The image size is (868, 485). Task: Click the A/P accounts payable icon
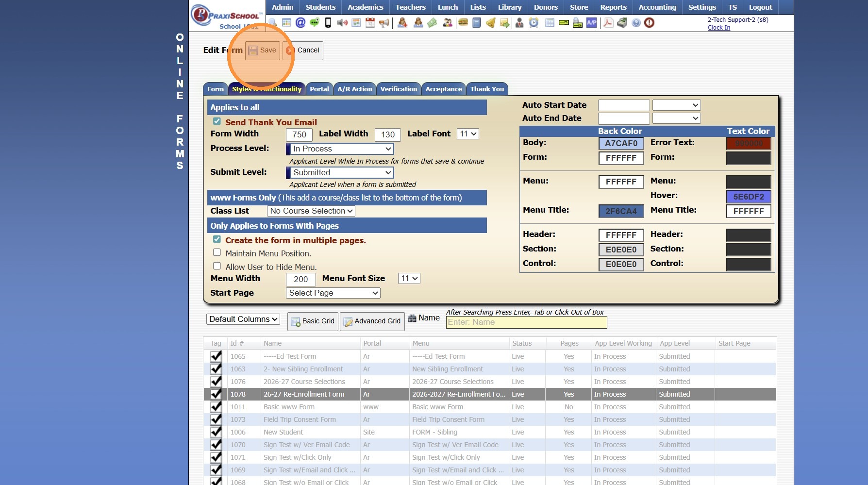[592, 22]
